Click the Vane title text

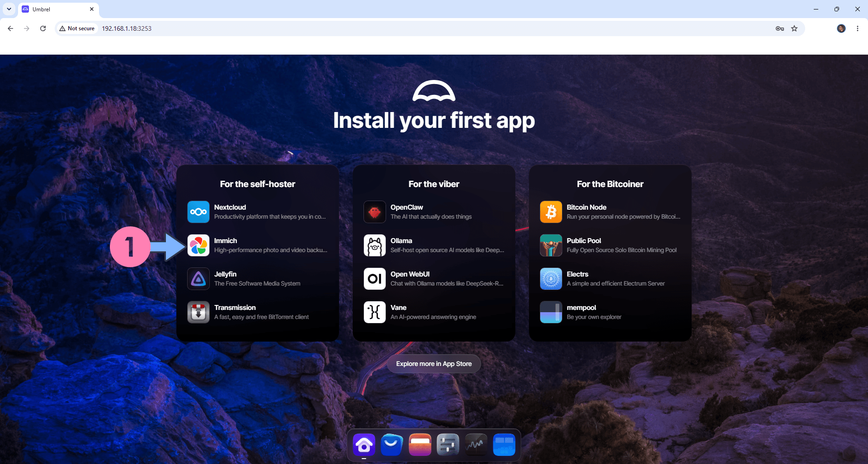pos(399,308)
